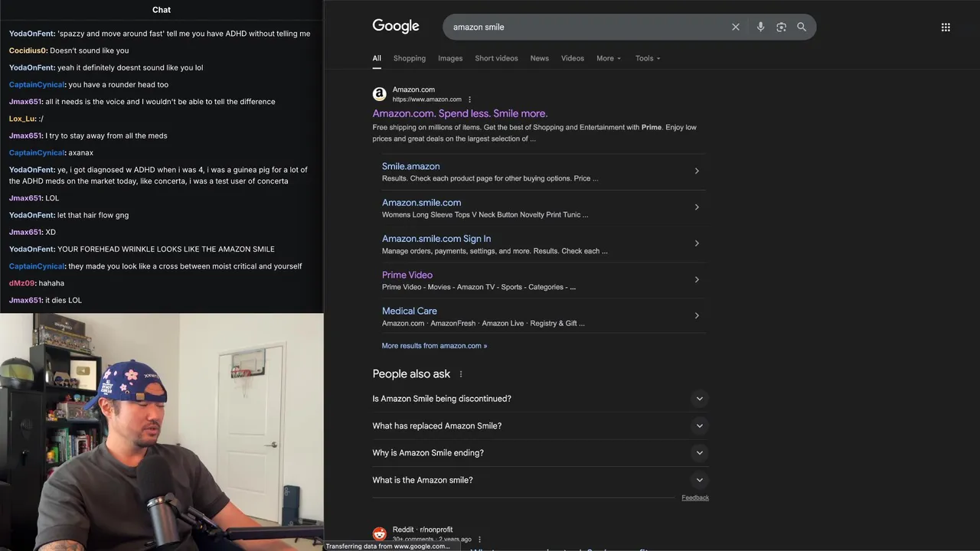The width and height of the screenshot is (980, 551).
Task: Click chevron arrow on Prime Video row
Action: [697, 279]
